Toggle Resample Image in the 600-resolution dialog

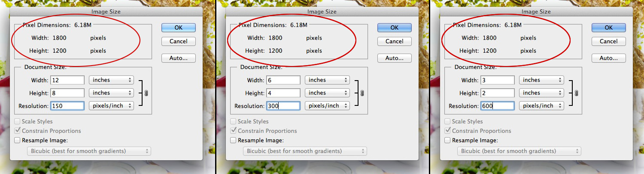[x=447, y=140]
